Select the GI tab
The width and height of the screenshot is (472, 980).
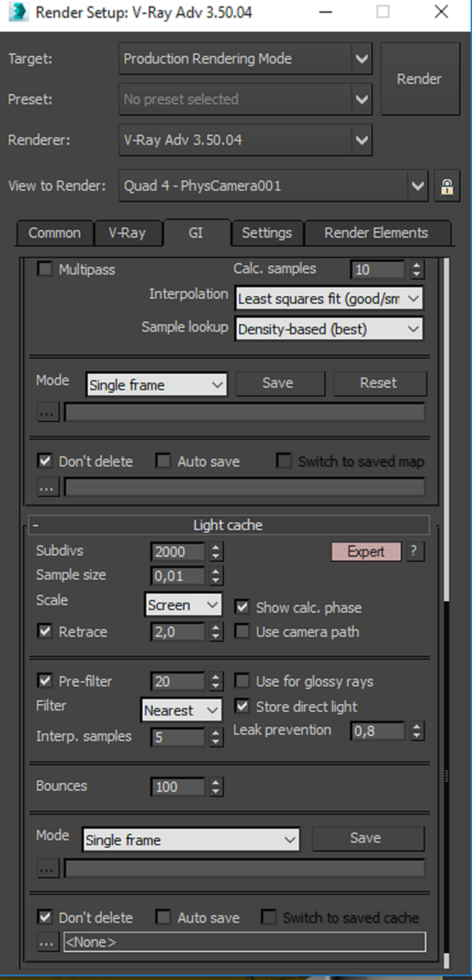pos(195,233)
